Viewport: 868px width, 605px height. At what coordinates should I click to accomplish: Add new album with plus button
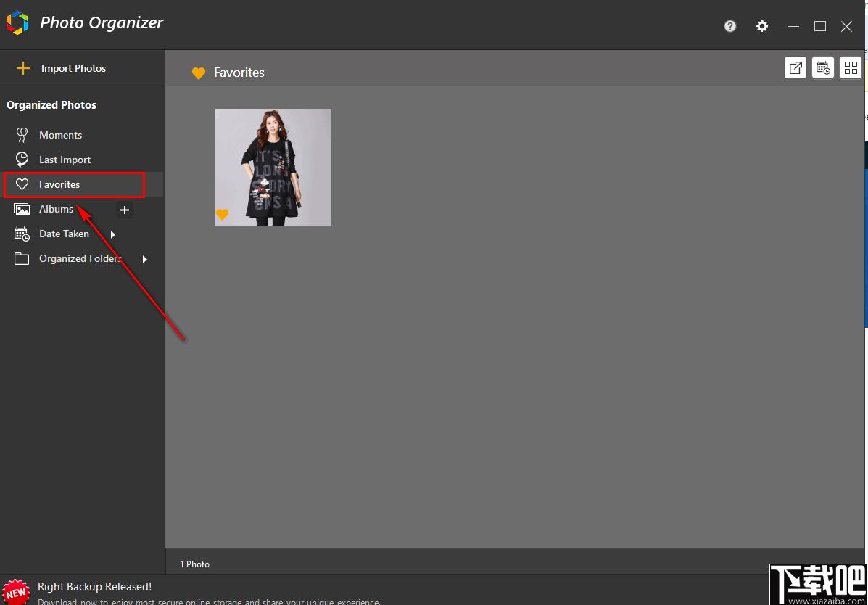(x=125, y=210)
